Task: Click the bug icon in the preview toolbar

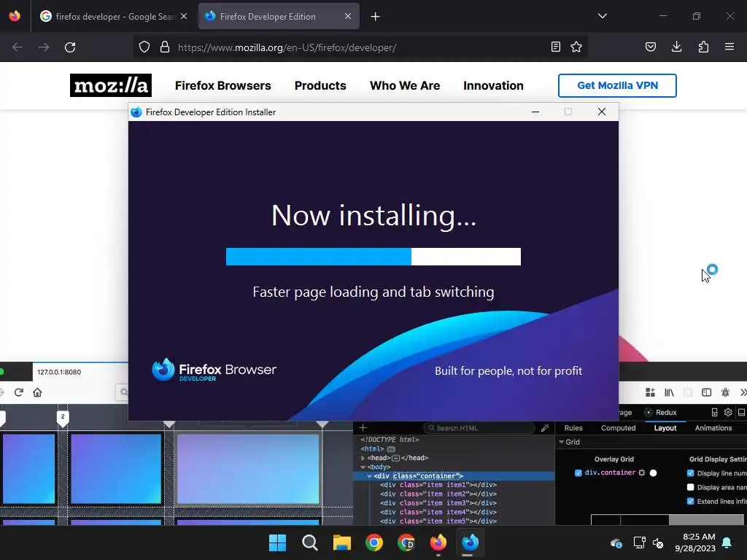Action: (725, 392)
